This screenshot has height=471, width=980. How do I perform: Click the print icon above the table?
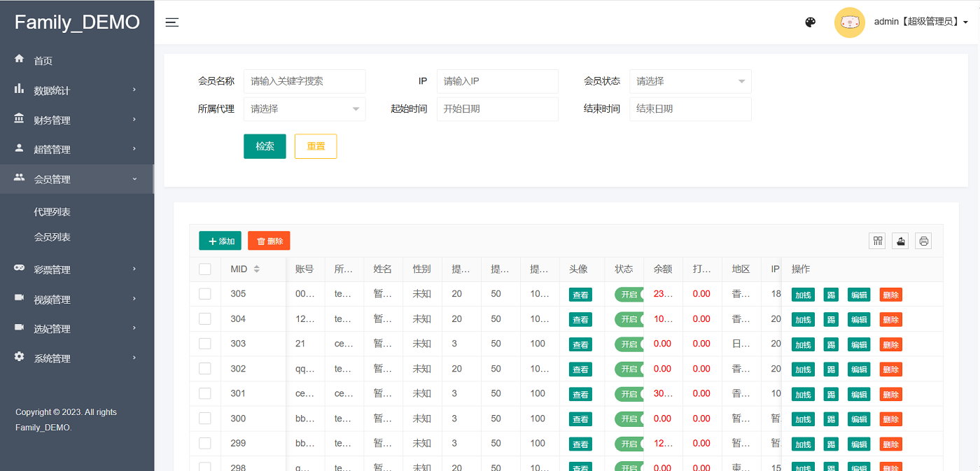(x=923, y=241)
